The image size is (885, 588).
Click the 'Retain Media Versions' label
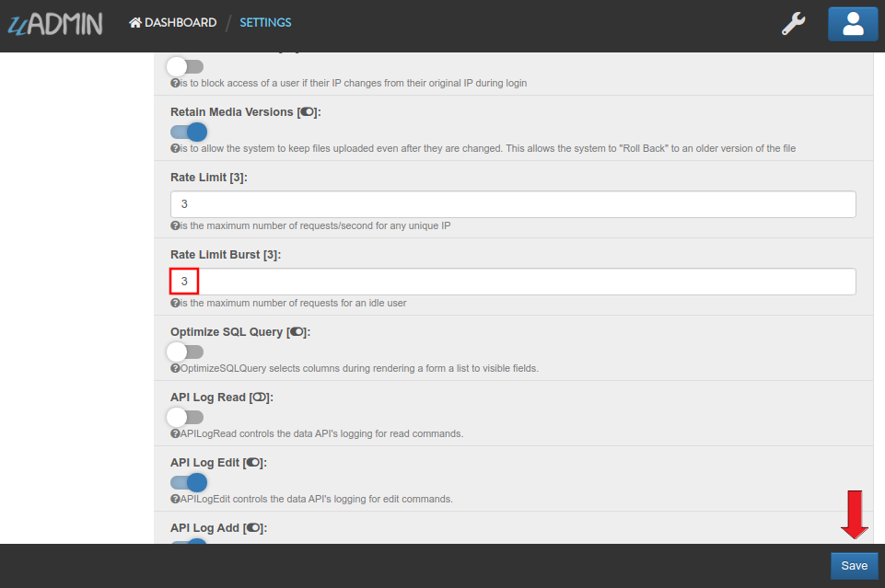[232, 112]
